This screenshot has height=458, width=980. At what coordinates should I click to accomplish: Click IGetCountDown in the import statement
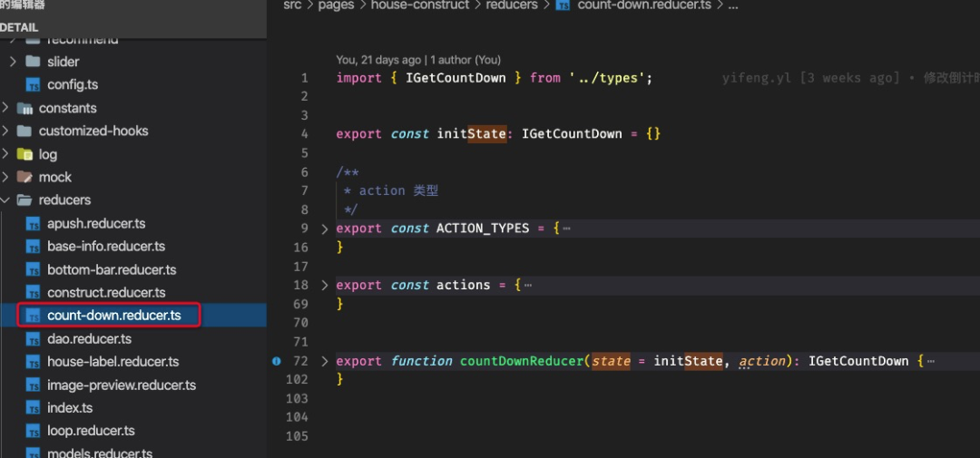point(456,78)
